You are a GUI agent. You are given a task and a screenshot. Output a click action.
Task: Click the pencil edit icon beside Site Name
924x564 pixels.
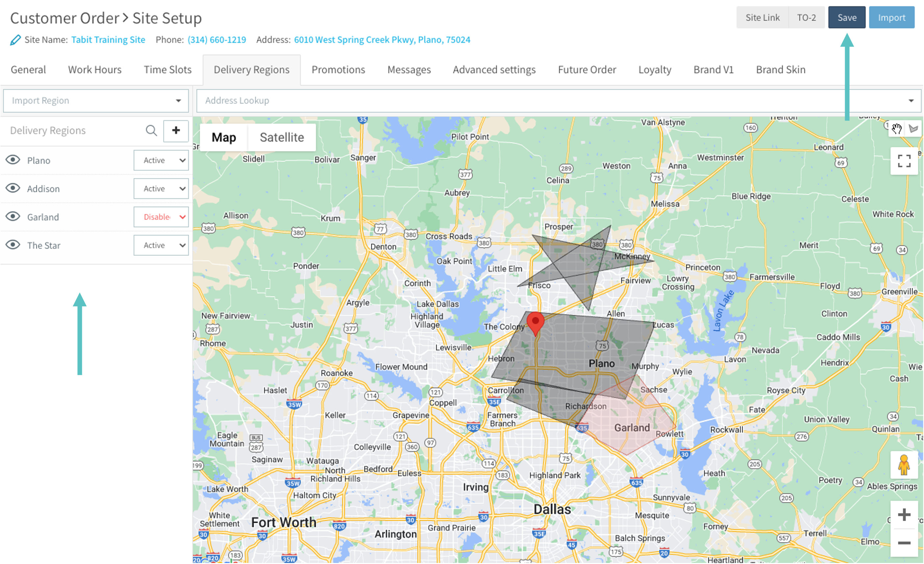click(15, 40)
